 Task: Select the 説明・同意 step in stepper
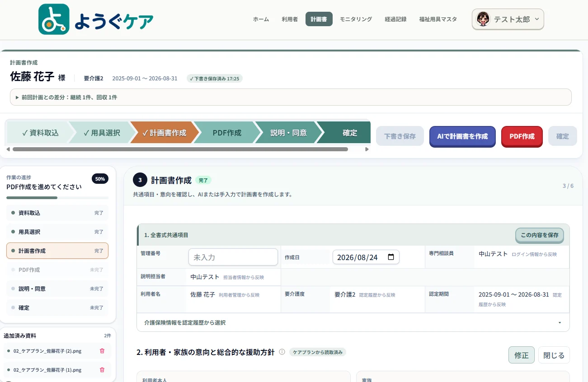pos(288,133)
